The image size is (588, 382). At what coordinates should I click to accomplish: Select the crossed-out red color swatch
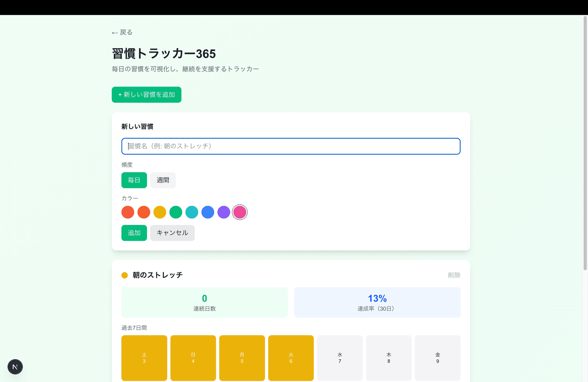tap(128, 212)
